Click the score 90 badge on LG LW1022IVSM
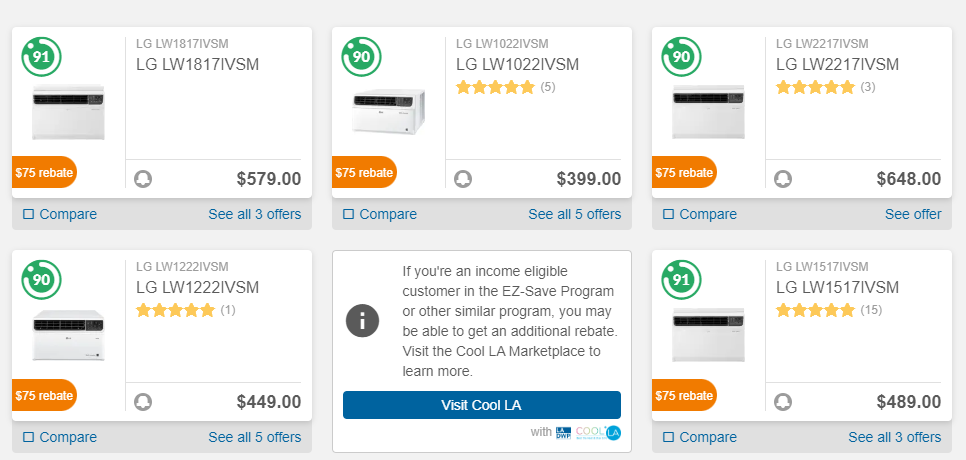The height and width of the screenshot is (460, 966). click(361, 57)
